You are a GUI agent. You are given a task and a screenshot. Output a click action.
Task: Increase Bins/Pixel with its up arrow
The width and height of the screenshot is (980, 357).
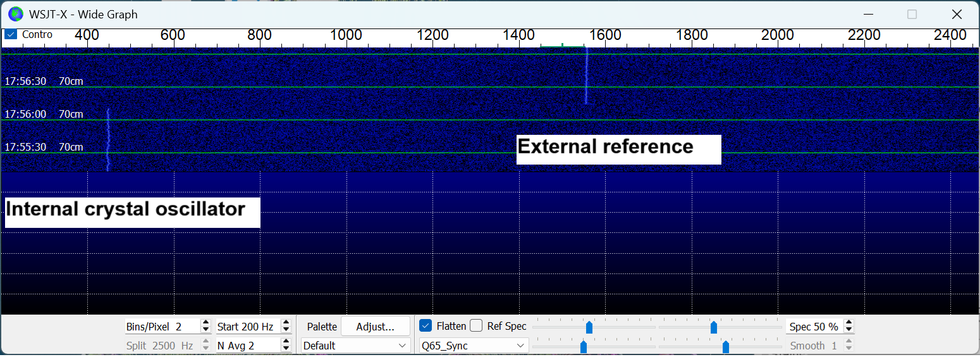pyautogui.click(x=205, y=323)
